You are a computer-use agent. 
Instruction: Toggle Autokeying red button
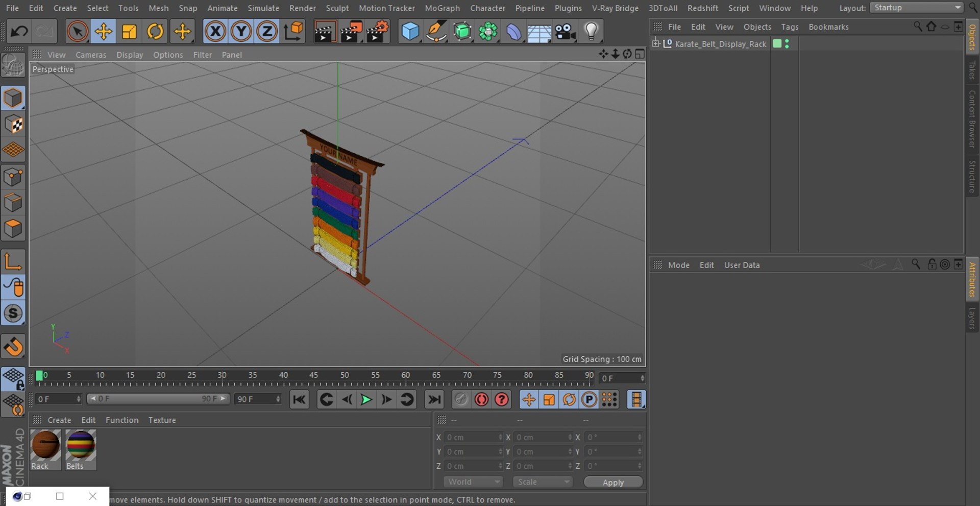[x=481, y=399]
